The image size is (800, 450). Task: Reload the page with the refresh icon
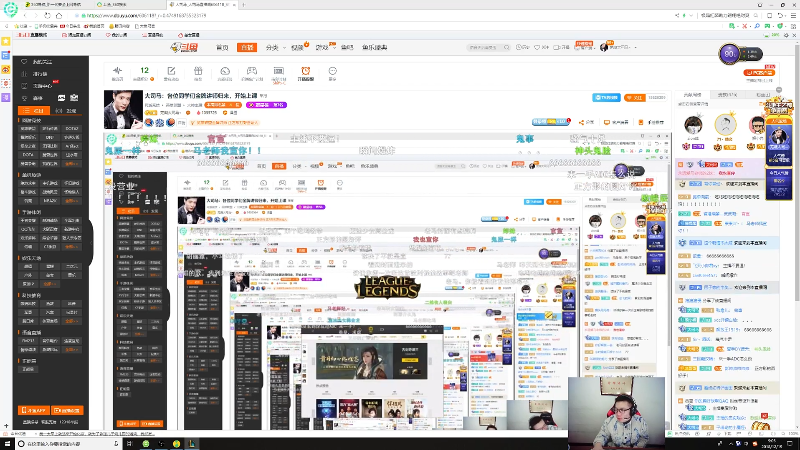47,15
